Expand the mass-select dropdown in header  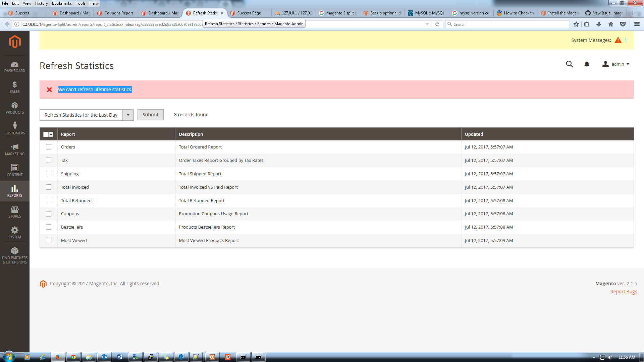point(51,134)
